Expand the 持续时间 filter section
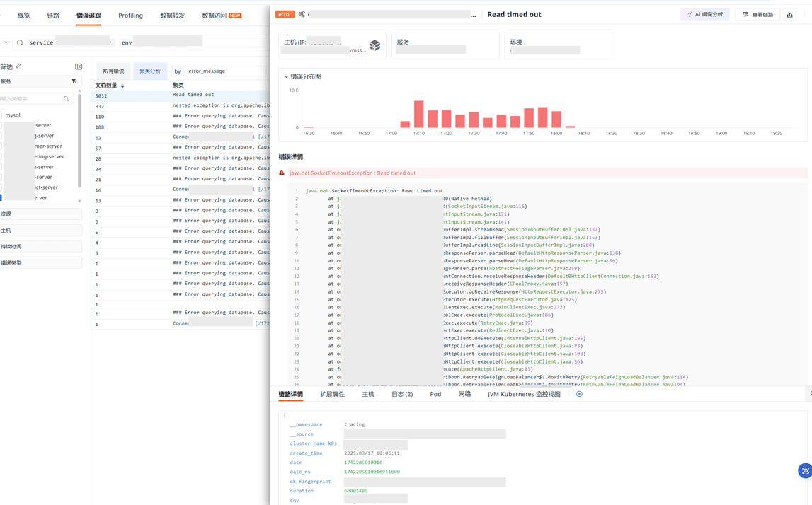 coord(40,247)
